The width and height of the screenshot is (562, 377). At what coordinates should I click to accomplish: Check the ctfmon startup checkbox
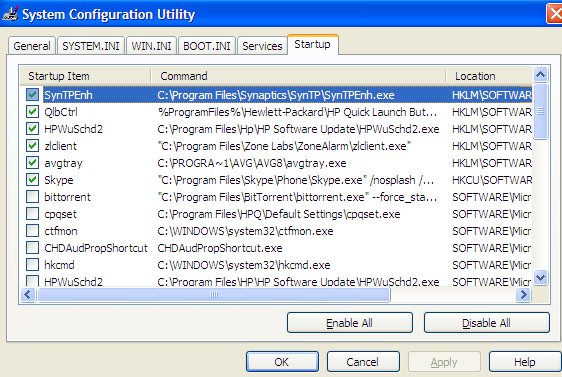32,231
